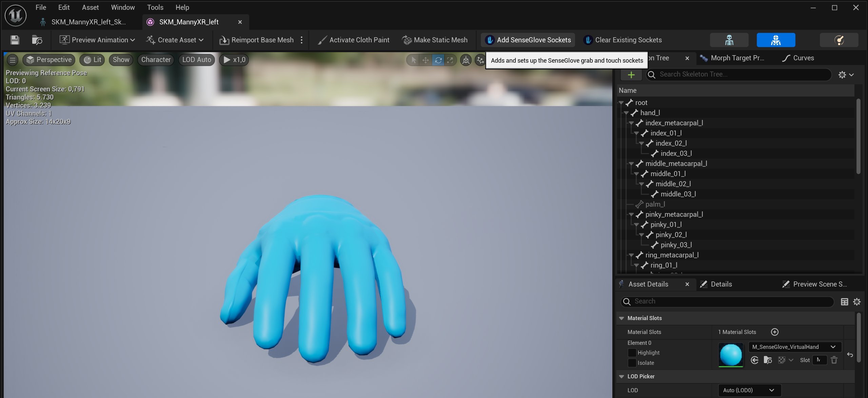The image size is (868, 398).
Task: Open the Tools menu
Action: pos(155,7)
